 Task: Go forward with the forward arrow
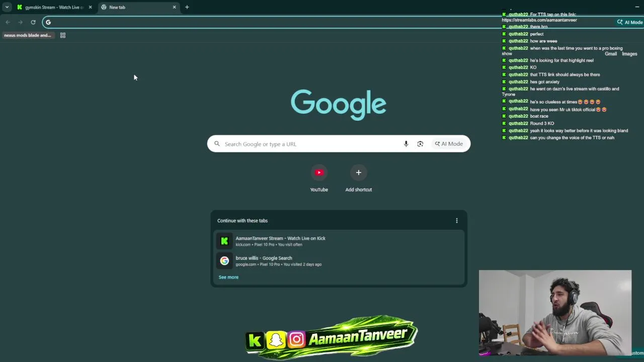20,22
